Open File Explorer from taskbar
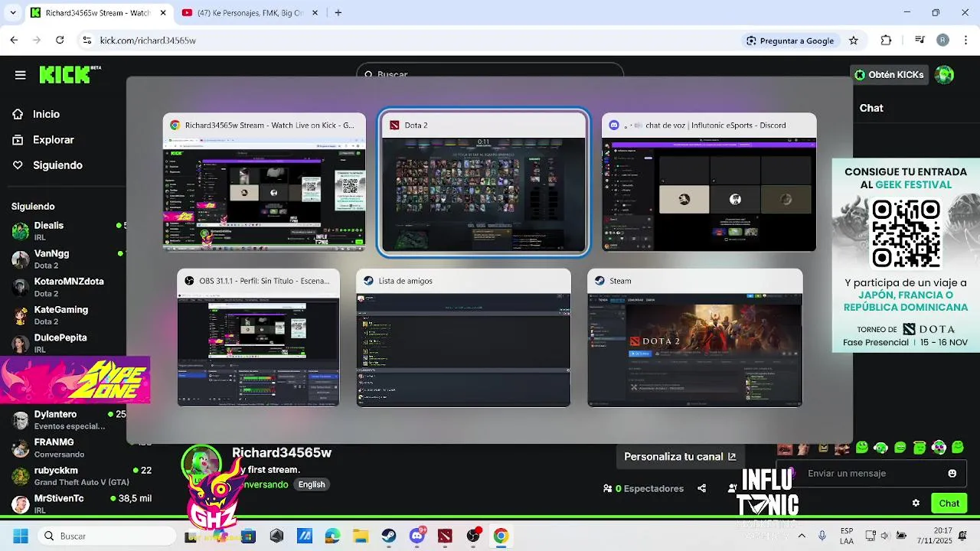 pyautogui.click(x=361, y=536)
